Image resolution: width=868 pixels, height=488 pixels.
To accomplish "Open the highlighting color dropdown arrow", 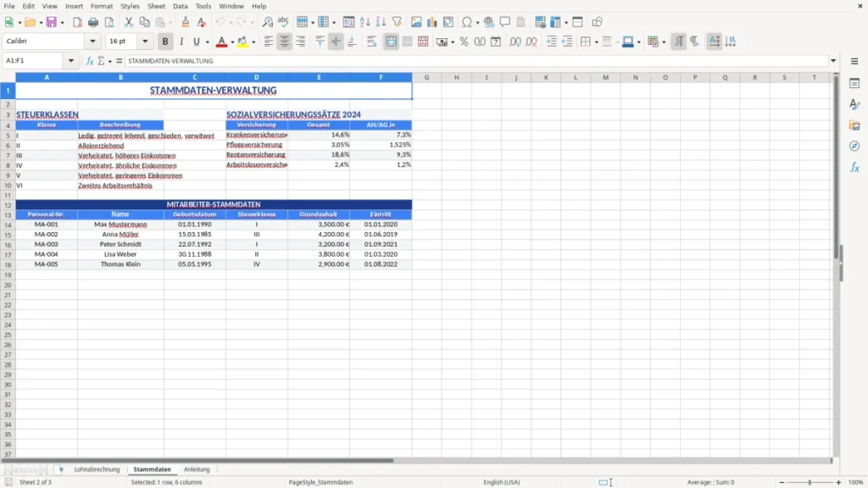I will (x=253, y=42).
